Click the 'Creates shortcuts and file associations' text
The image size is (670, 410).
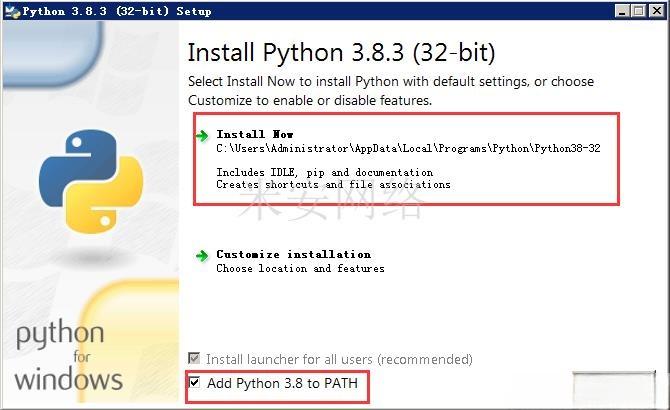point(333,184)
